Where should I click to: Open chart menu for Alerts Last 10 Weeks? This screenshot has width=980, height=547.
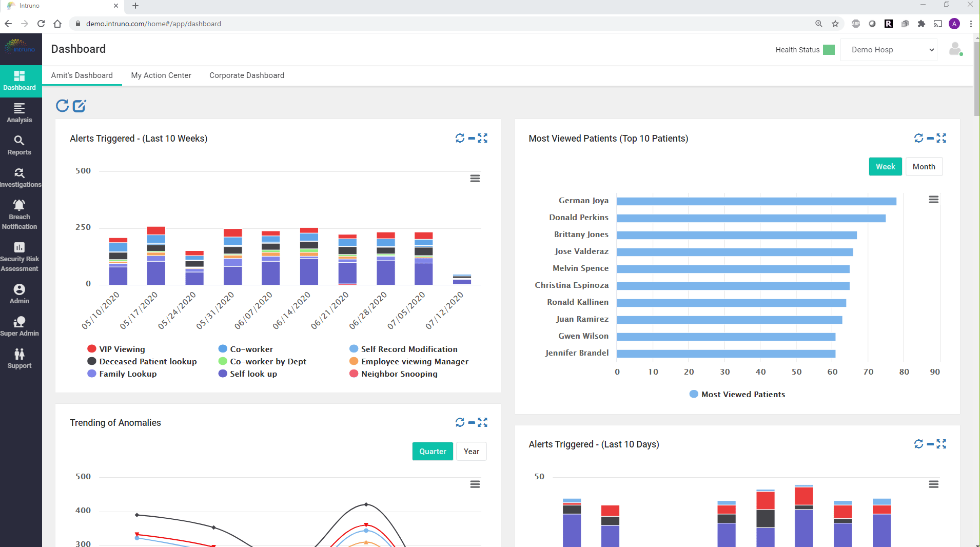click(475, 179)
